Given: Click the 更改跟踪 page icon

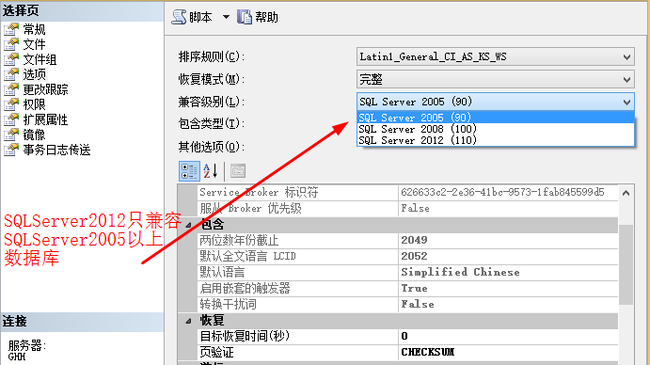Looking at the screenshot, I should pos(12,89).
